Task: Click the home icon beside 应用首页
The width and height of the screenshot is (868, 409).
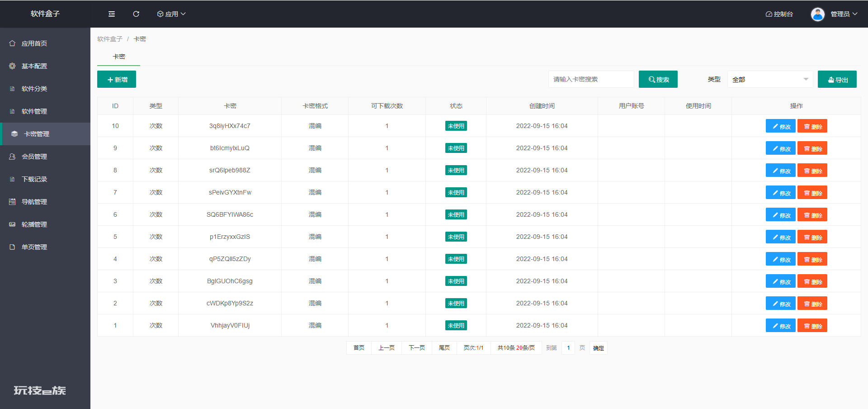Action: (x=12, y=43)
